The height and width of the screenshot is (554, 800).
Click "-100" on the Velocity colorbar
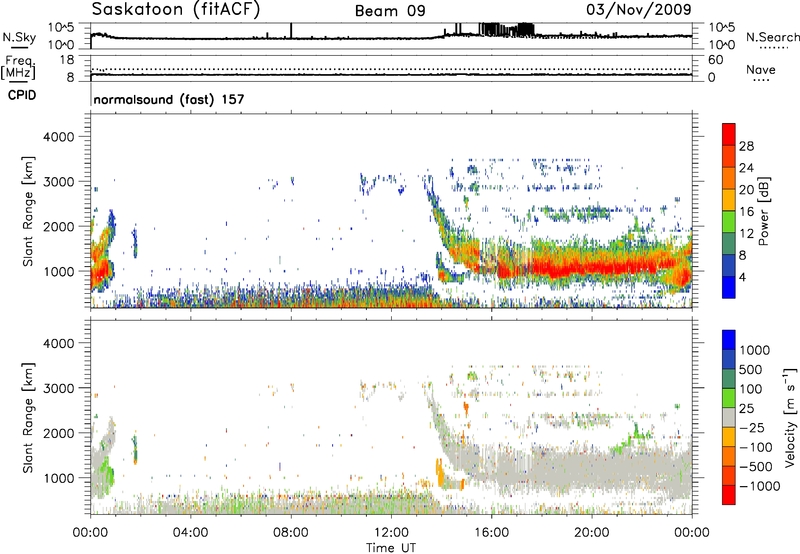(x=755, y=447)
